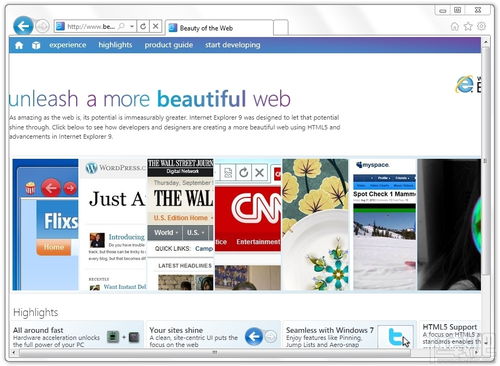Open the CNN site thumbnail

point(248,224)
